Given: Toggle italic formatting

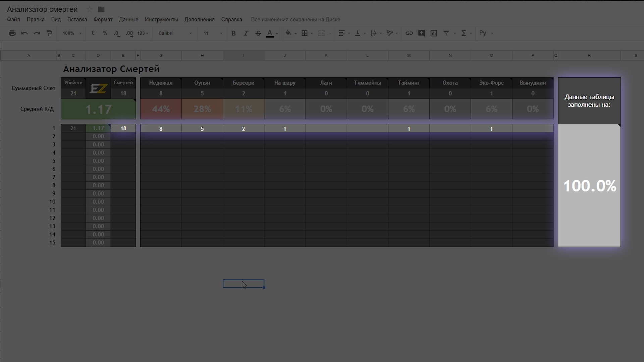Looking at the screenshot, I should coord(246,33).
